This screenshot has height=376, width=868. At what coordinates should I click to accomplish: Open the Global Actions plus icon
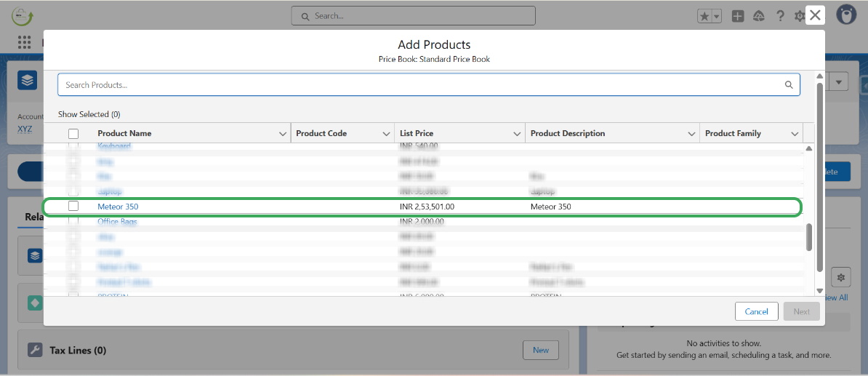pos(738,16)
